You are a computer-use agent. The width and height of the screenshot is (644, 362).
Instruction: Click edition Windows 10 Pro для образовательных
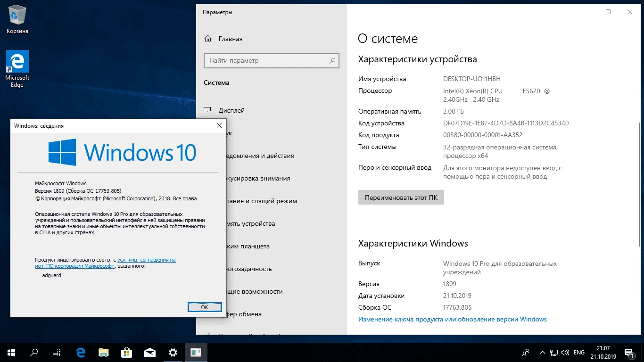pos(500,263)
